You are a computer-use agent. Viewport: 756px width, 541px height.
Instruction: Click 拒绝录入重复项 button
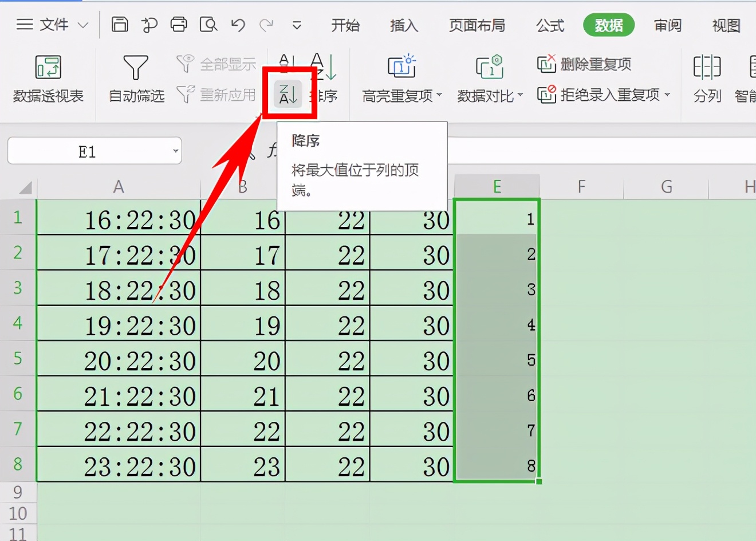598,94
